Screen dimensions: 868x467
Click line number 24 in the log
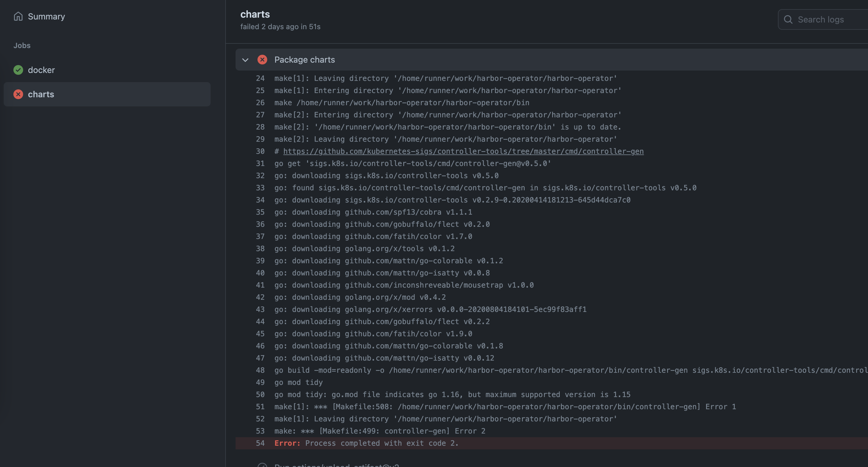click(x=260, y=78)
